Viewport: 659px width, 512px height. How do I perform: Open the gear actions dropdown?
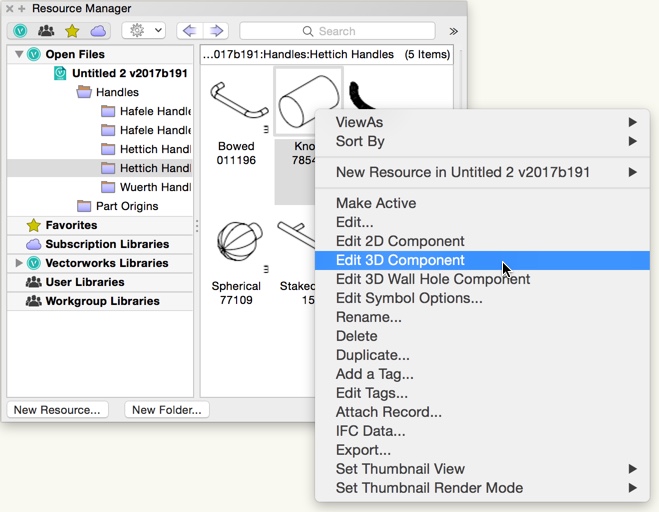point(143,30)
